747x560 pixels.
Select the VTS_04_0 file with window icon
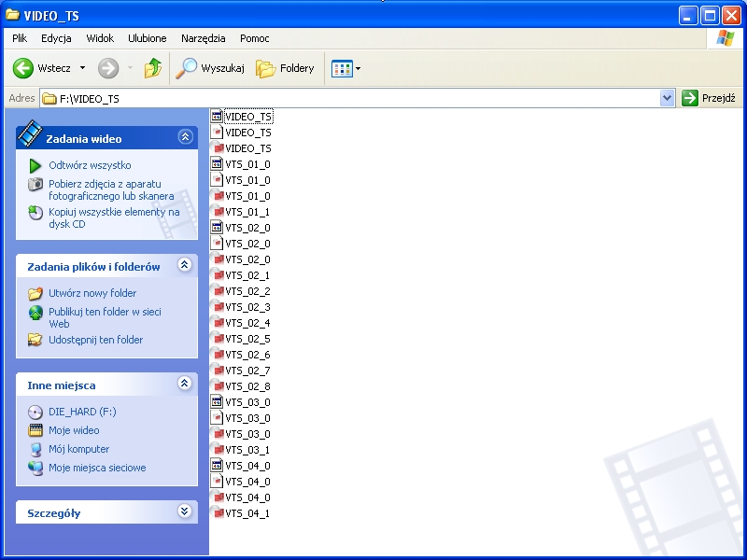coord(241,466)
